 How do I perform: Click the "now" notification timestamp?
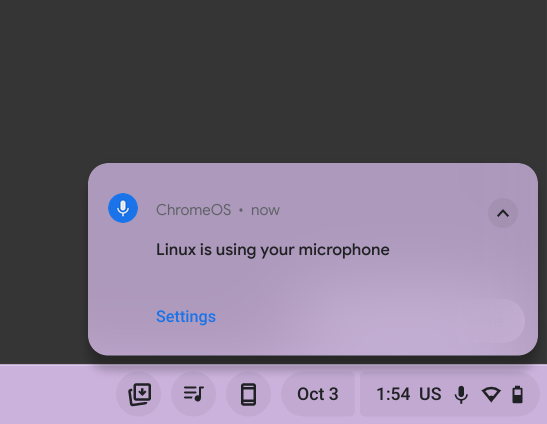[x=265, y=210]
